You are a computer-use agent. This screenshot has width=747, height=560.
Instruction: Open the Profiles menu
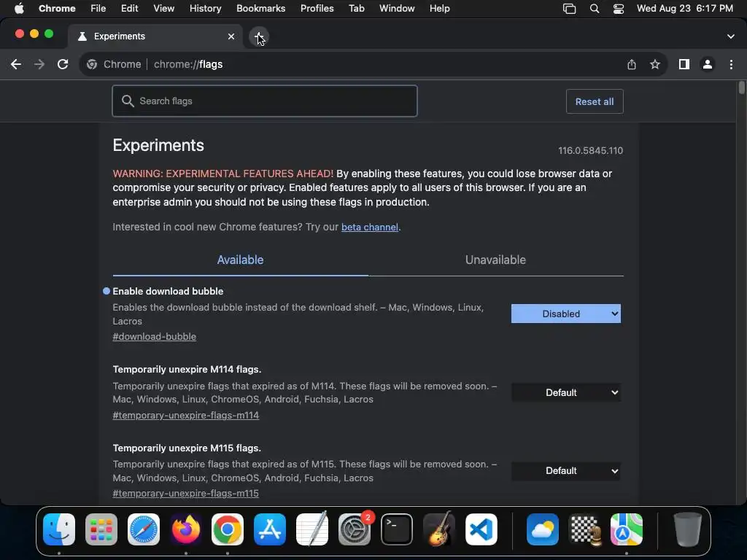click(317, 9)
